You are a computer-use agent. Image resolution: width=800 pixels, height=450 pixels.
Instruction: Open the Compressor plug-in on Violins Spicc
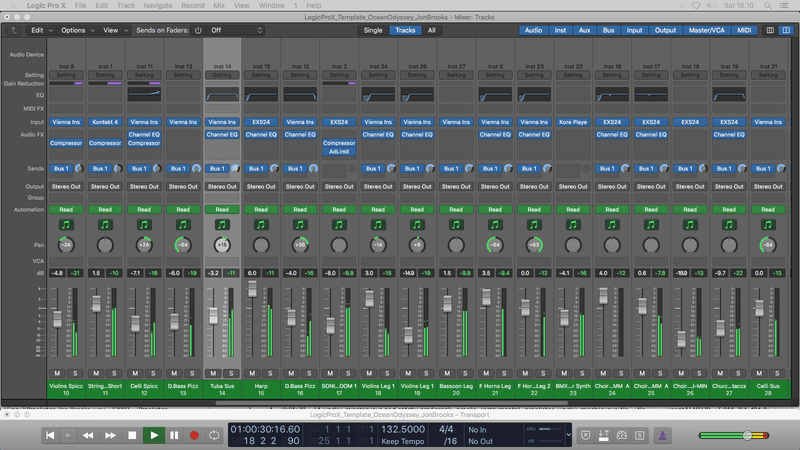[66, 143]
